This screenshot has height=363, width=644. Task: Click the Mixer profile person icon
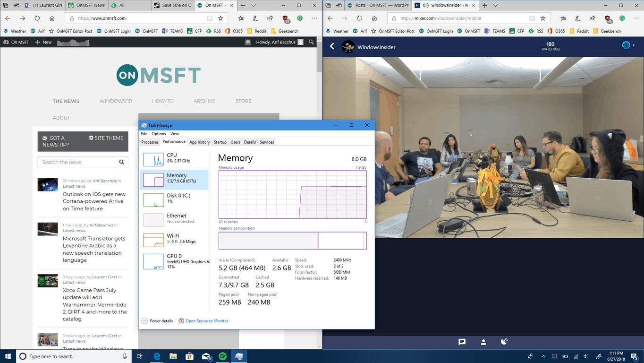(483, 342)
